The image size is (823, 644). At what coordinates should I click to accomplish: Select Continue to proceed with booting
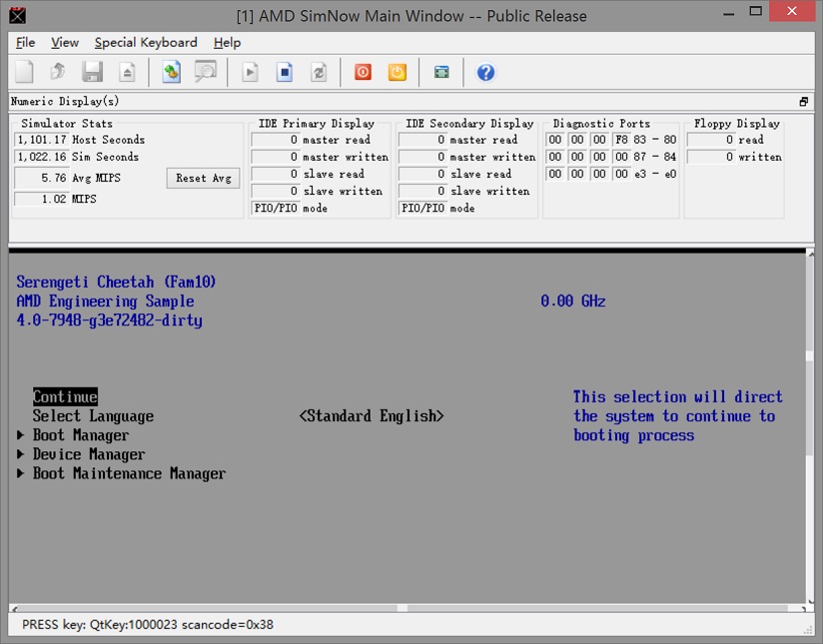[65, 396]
